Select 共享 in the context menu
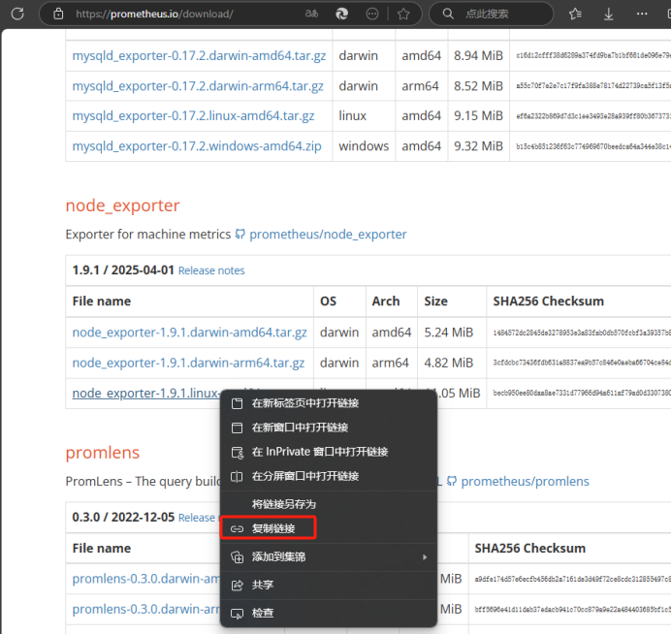 [x=329, y=585]
